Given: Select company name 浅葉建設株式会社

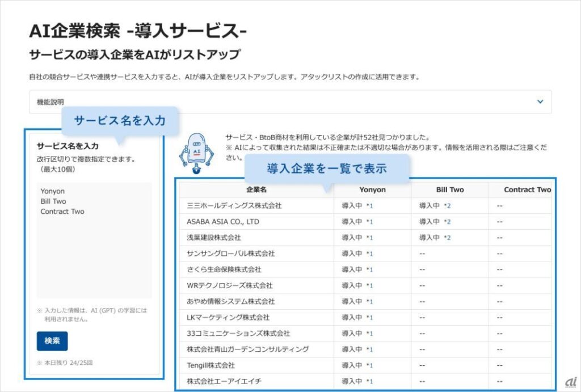Looking at the screenshot, I should point(214,238).
